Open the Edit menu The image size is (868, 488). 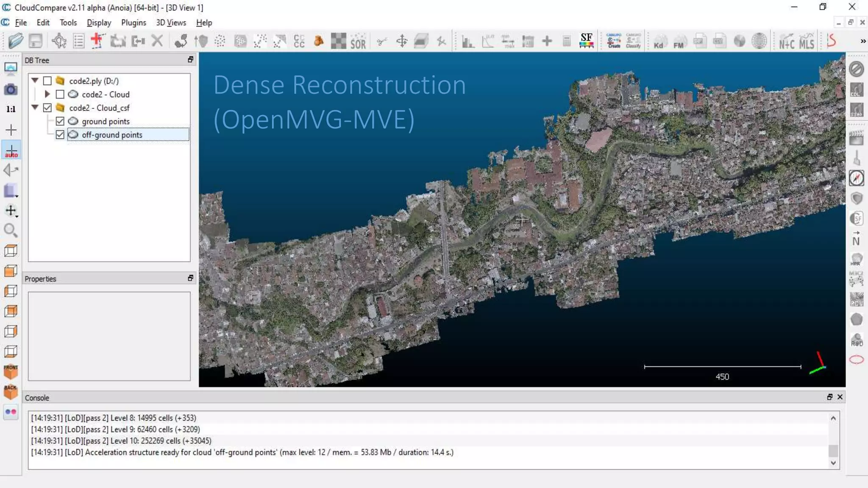click(x=43, y=23)
